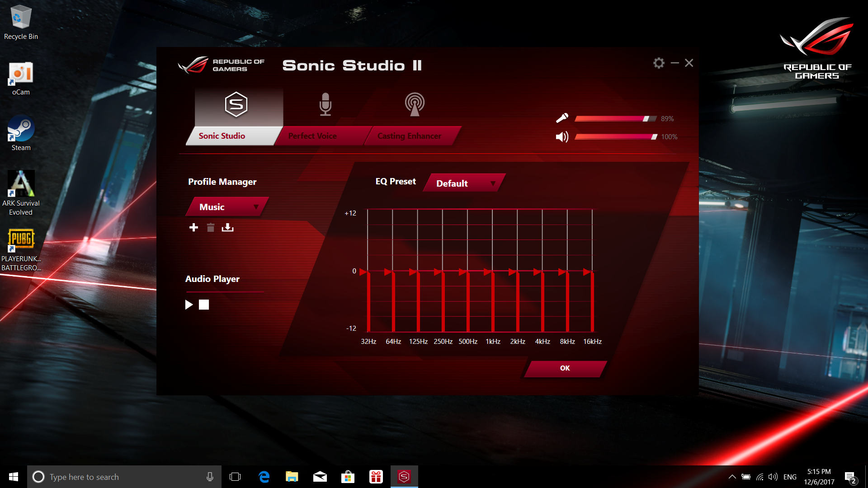
Task: Start playback in Audio Player
Action: click(189, 305)
